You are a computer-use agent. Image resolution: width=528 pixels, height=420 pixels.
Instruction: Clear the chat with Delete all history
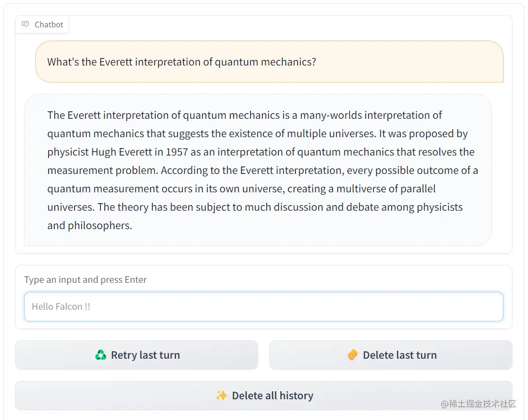point(272,395)
